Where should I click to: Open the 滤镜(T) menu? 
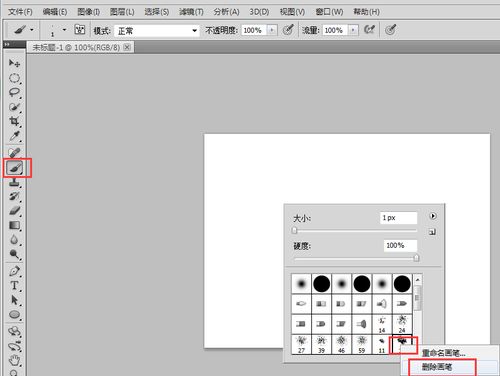tap(191, 12)
